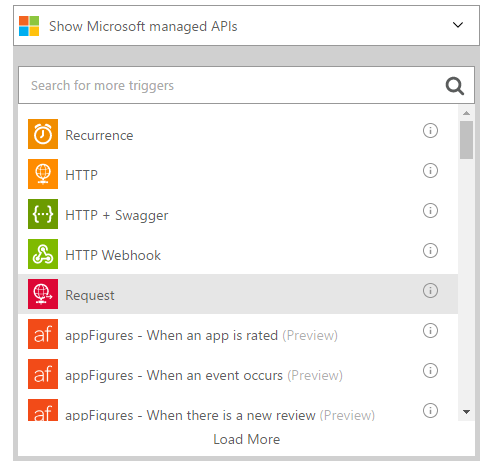Click scrollbar down arrow in trigger list
This screenshot has width=491, height=469.
click(x=466, y=412)
